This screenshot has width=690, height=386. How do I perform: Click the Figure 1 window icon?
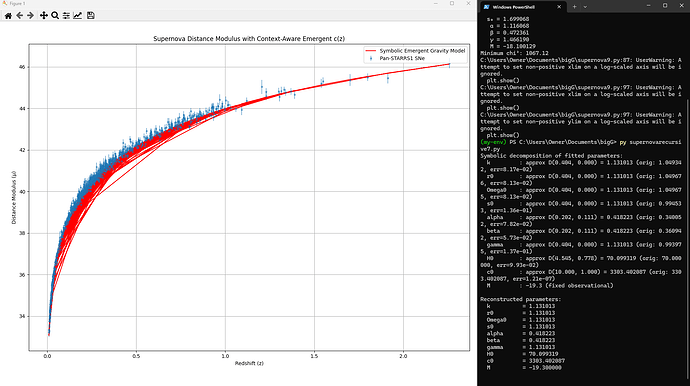click(4, 4)
